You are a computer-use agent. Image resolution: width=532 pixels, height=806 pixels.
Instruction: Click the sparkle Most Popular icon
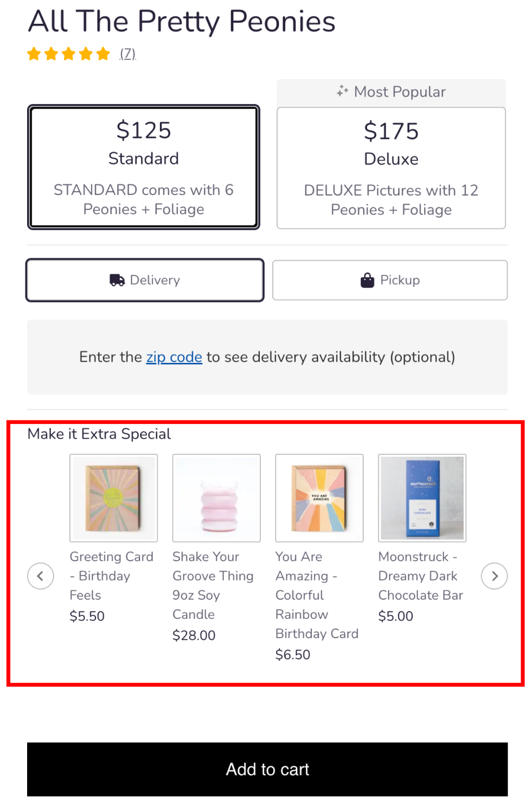[342, 91]
